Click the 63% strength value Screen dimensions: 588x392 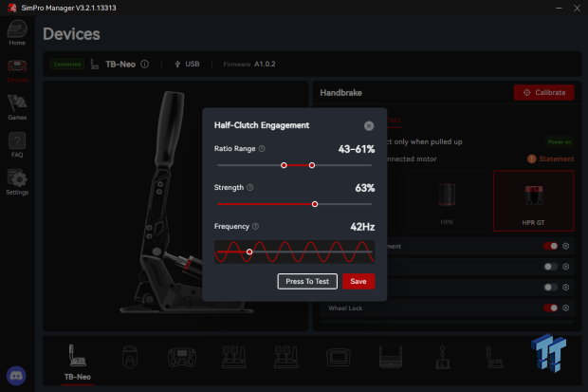tap(365, 188)
